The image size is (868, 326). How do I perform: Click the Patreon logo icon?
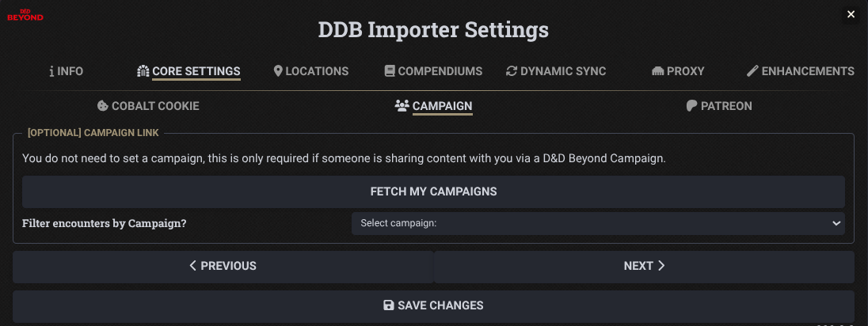691,106
